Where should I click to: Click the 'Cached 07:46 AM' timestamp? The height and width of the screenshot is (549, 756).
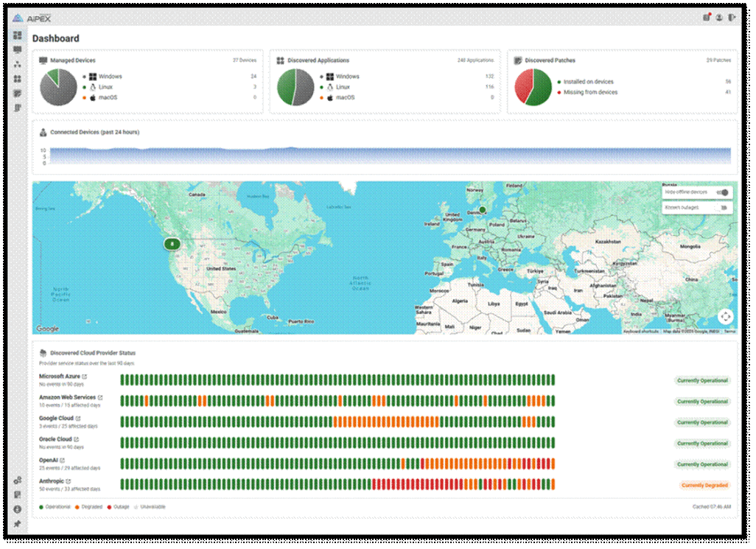tap(712, 507)
